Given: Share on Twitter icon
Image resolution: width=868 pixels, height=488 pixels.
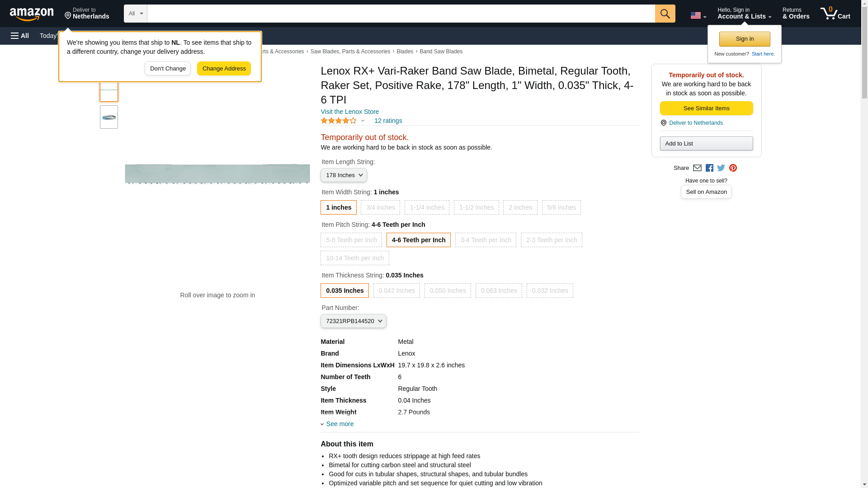Looking at the screenshot, I should [721, 168].
